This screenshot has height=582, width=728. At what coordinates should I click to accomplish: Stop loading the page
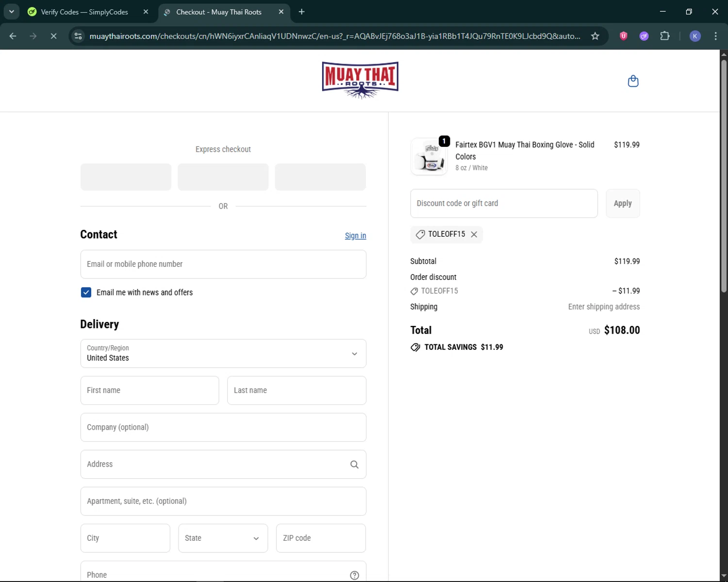[x=53, y=36]
